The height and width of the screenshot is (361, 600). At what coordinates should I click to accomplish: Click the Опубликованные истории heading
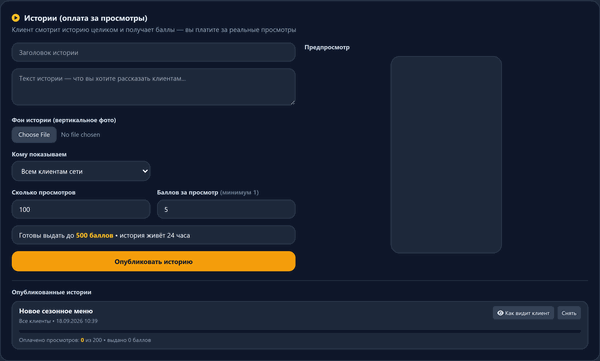pos(51,292)
